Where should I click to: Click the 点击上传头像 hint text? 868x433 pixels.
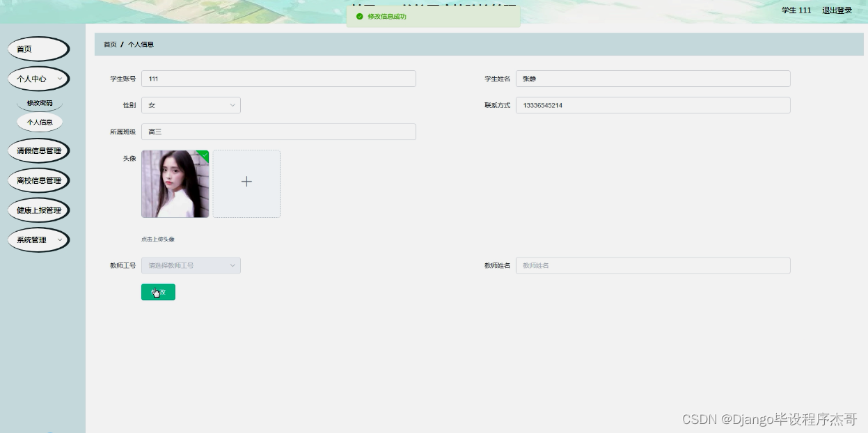[158, 239]
